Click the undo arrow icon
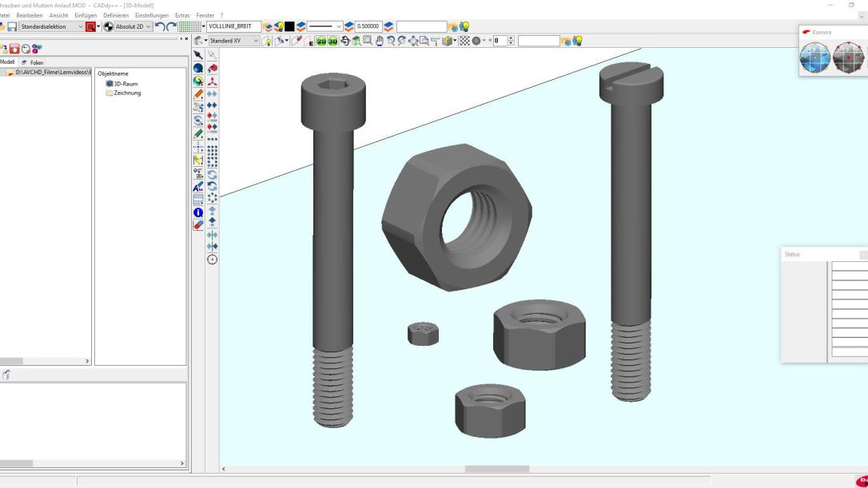Viewport: 868px width, 488px height. click(x=159, y=26)
